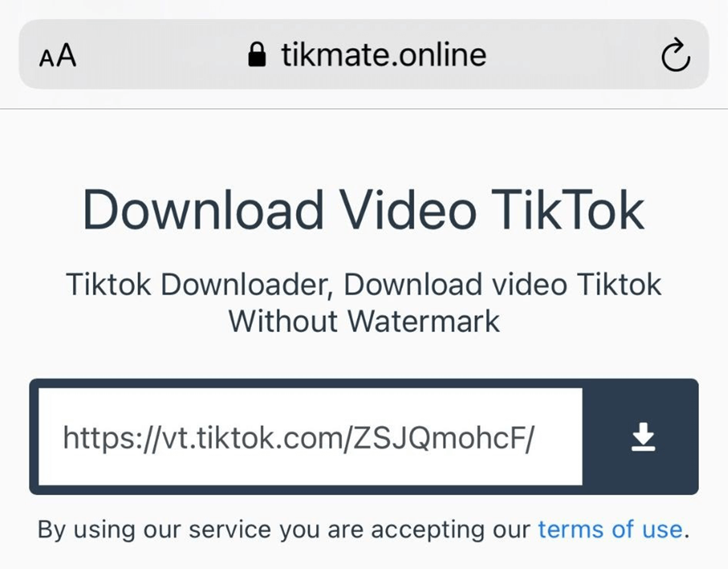
Task: Tap the padlock security icon
Action: coord(257,55)
